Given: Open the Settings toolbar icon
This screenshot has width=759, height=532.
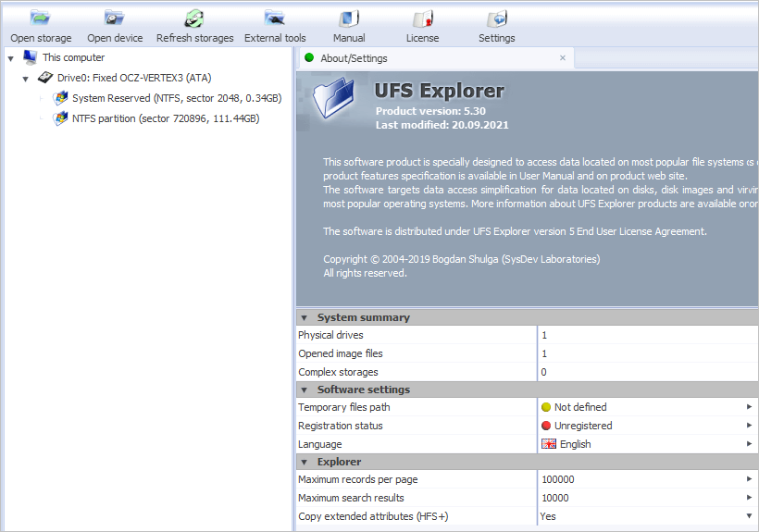Looking at the screenshot, I should click(497, 19).
